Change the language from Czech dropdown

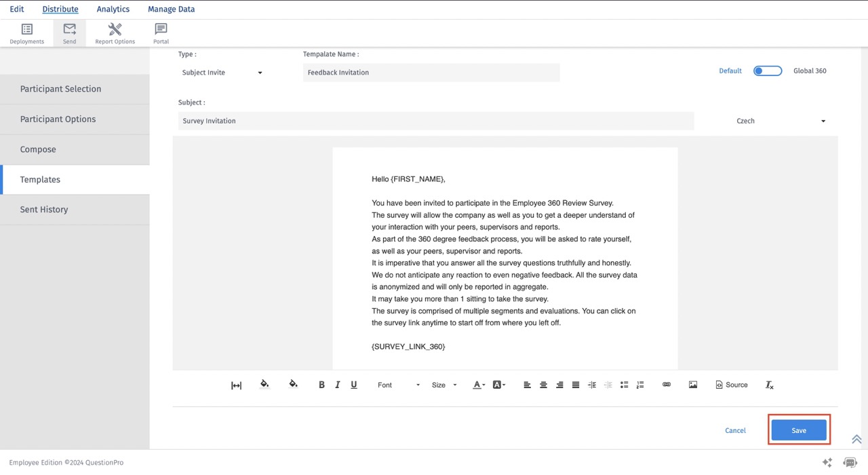(780, 121)
